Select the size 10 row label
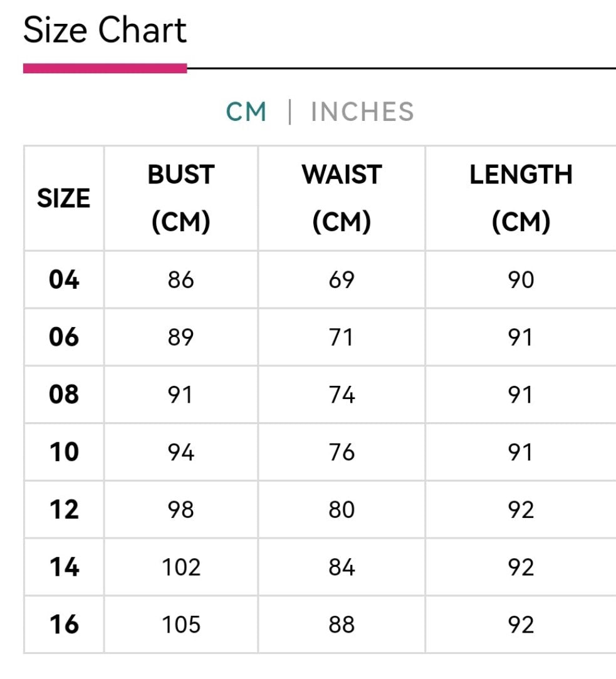The image size is (616, 679). (x=64, y=452)
